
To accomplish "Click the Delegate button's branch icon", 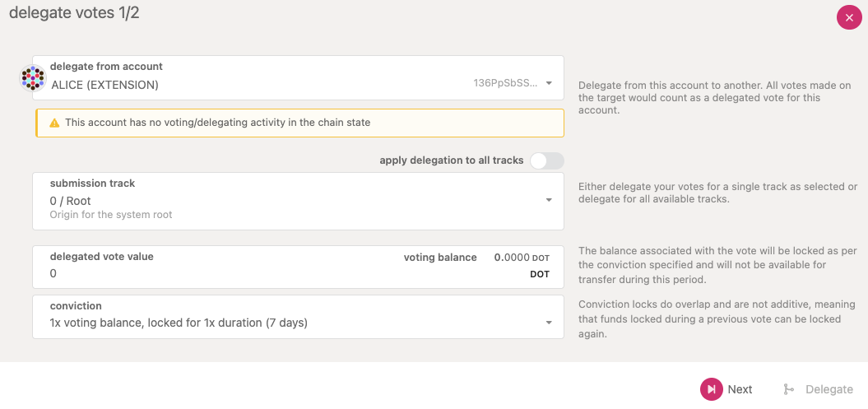I will [789, 389].
